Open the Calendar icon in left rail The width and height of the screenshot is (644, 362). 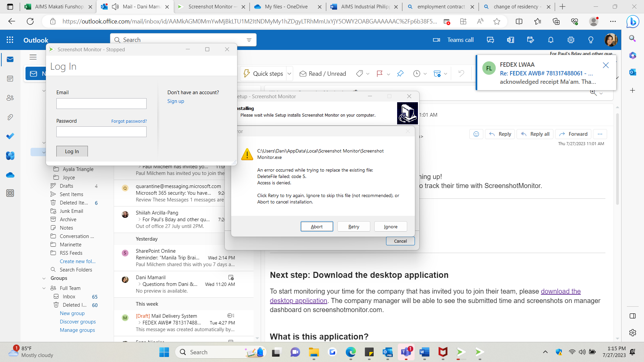click(x=10, y=78)
